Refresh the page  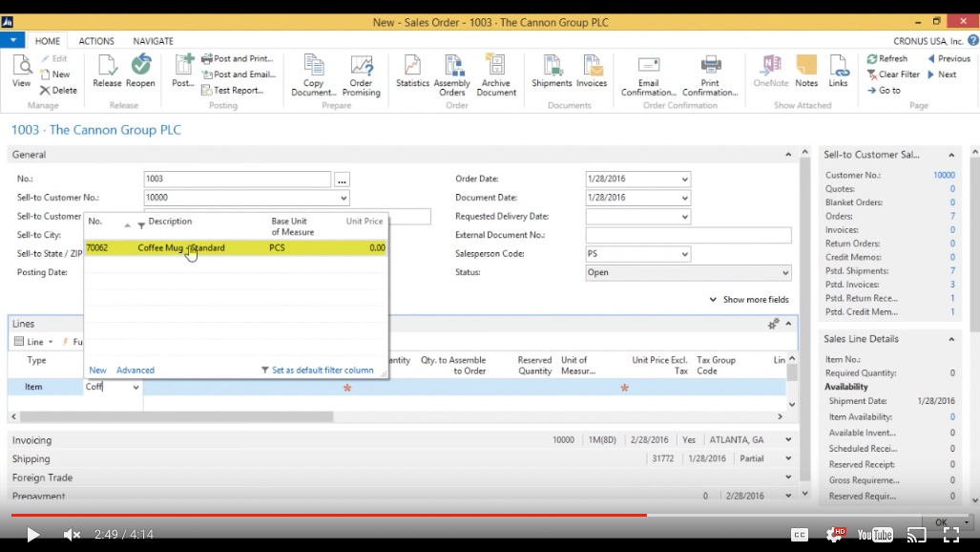886,59
